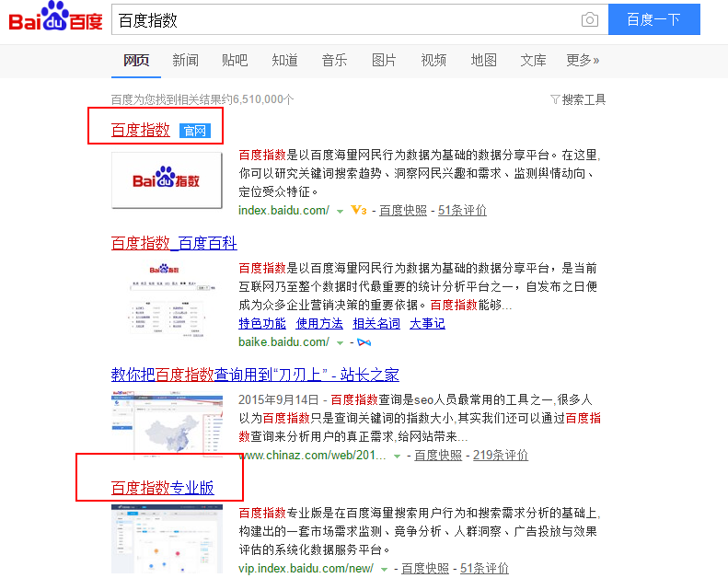This screenshot has width=728, height=578.
Task: Click the baike.baidu.com bow-tie icon
Action: coord(364,342)
